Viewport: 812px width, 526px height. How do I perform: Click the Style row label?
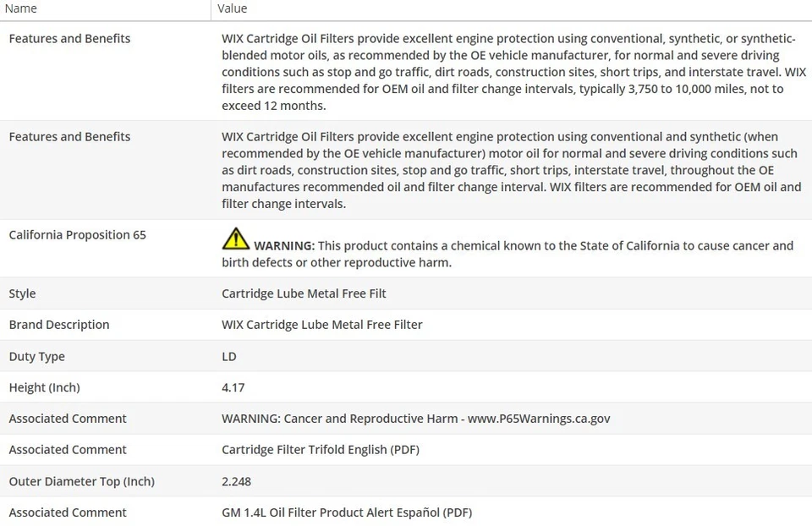(x=22, y=293)
